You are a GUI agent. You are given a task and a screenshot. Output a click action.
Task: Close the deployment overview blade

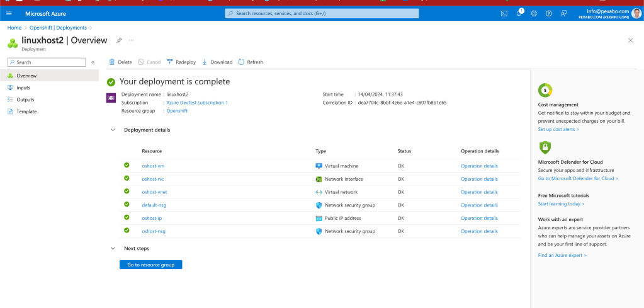coord(630,40)
